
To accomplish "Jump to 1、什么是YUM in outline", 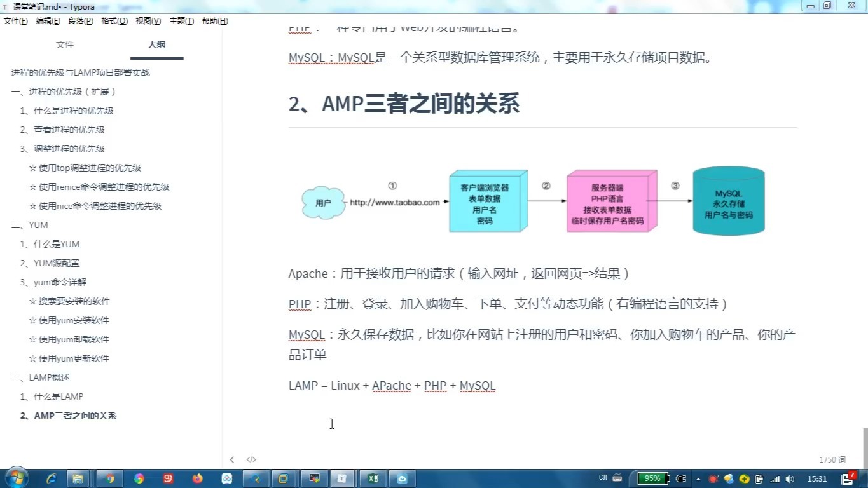I will click(x=50, y=244).
